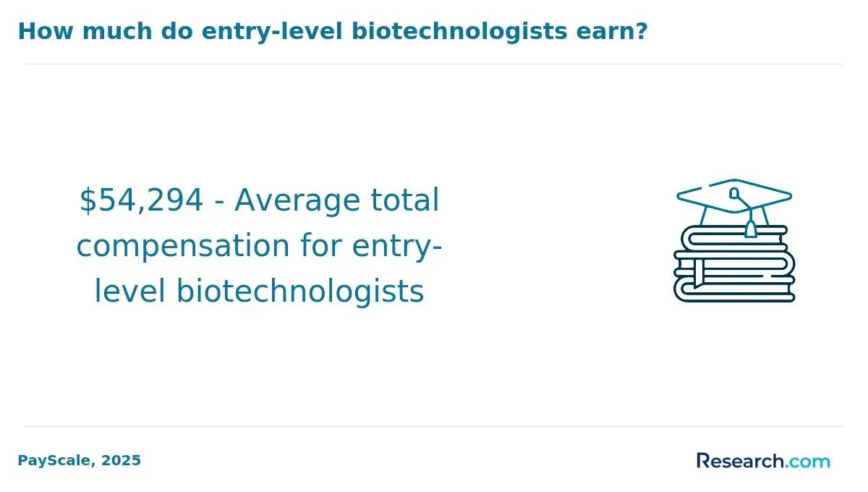Click the words "Average total" in the statistic
The height and width of the screenshot is (492, 868).
[x=336, y=200]
